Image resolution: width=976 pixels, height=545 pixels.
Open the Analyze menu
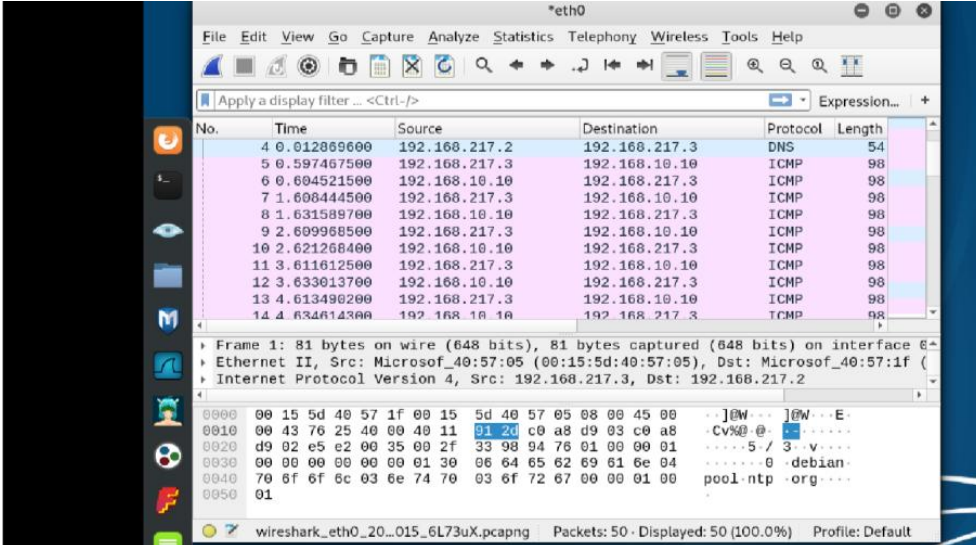click(453, 37)
